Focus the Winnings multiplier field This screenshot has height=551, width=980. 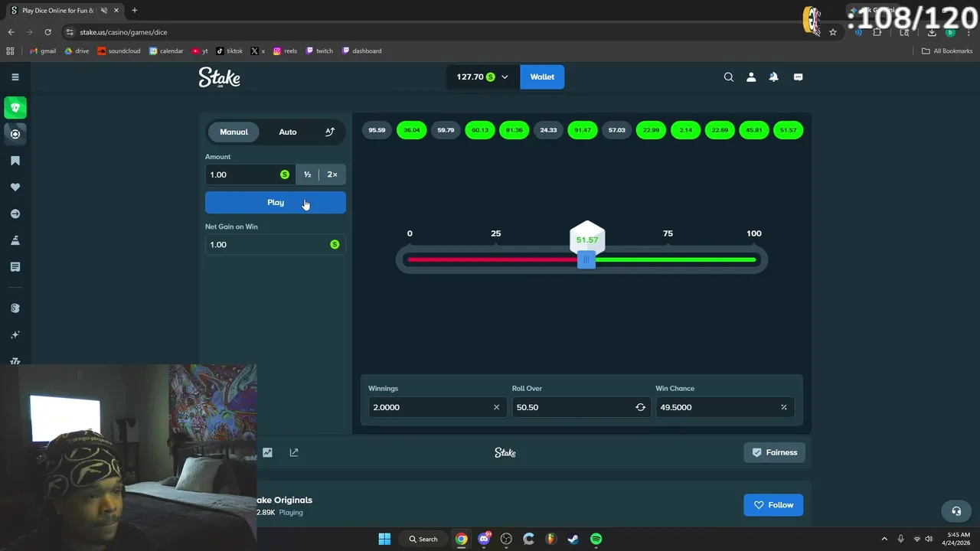coord(436,407)
